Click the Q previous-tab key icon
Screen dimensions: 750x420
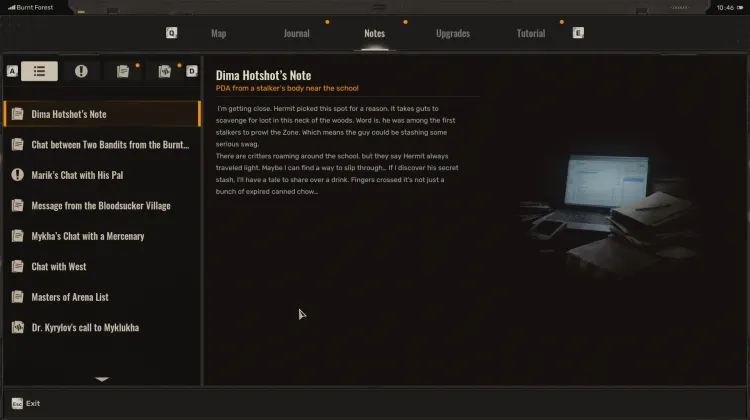[x=171, y=33]
